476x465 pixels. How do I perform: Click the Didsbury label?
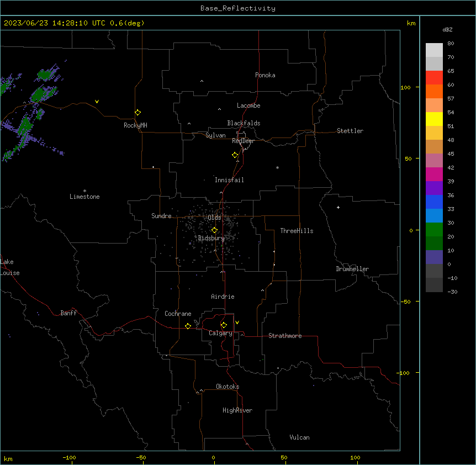click(x=211, y=238)
